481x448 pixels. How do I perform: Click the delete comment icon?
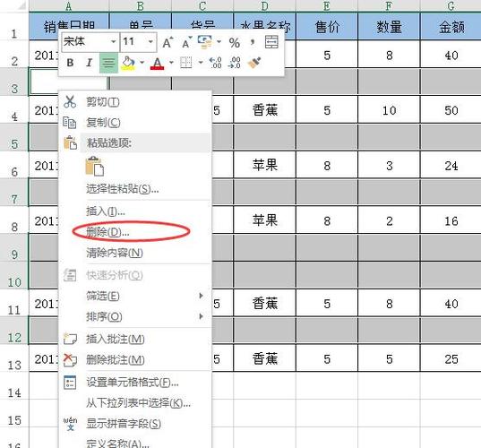pyautogui.click(x=70, y=359)
